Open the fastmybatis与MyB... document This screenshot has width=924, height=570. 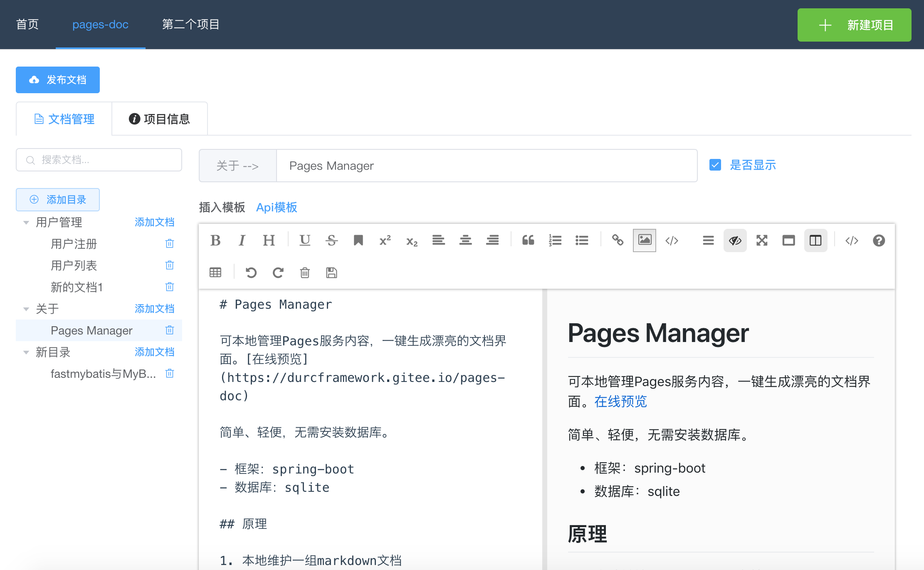[x=103, y=374]
